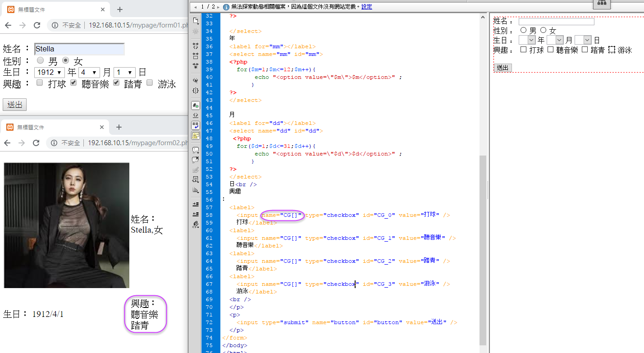Toggle Word Wrap icon in code toolbar
This screenshot has width=644, height=353.
point(195,125)
